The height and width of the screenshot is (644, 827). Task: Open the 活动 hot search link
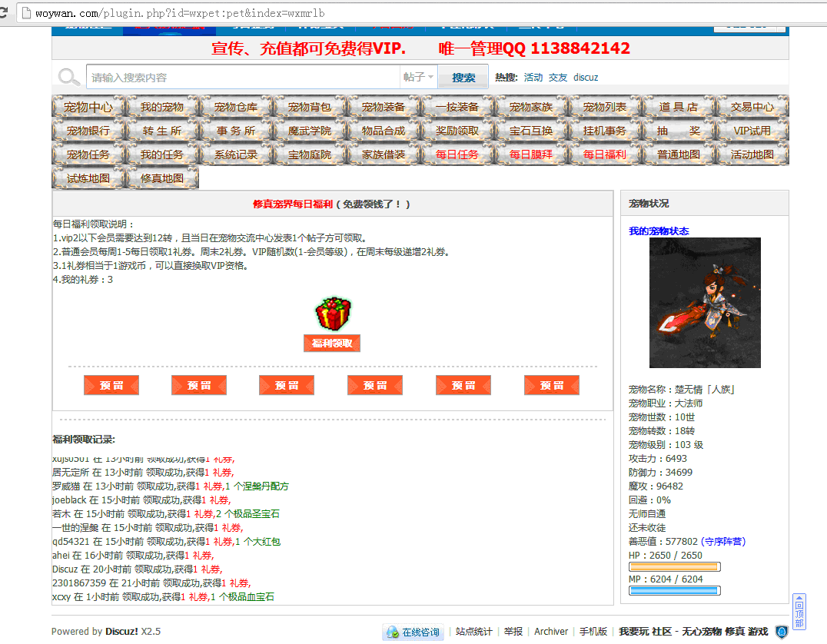(x=533, y=78)
